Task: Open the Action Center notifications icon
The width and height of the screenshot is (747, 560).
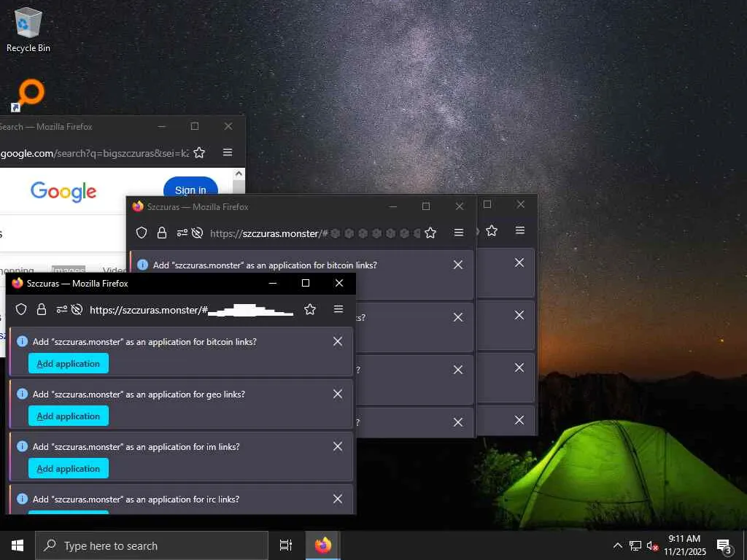Action: [724, 546]
